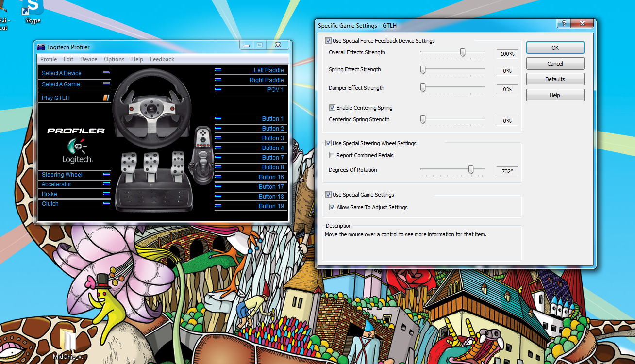Image resolution: width=635 pixels, height=364 pixels.
Task: Click the blue indicator beside Button 4
Action: [218, 148]
